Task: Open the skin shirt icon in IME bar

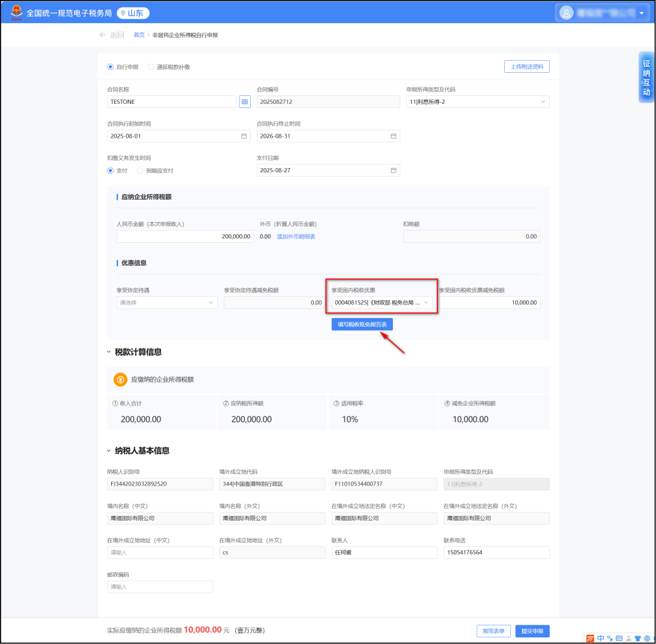Action: point(638,639)
